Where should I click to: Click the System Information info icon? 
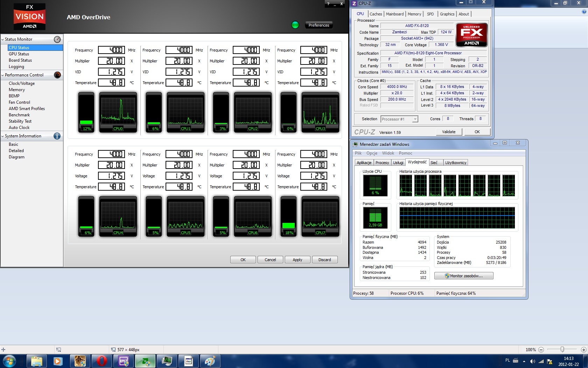pyautogui.click(x=57, y=136)
